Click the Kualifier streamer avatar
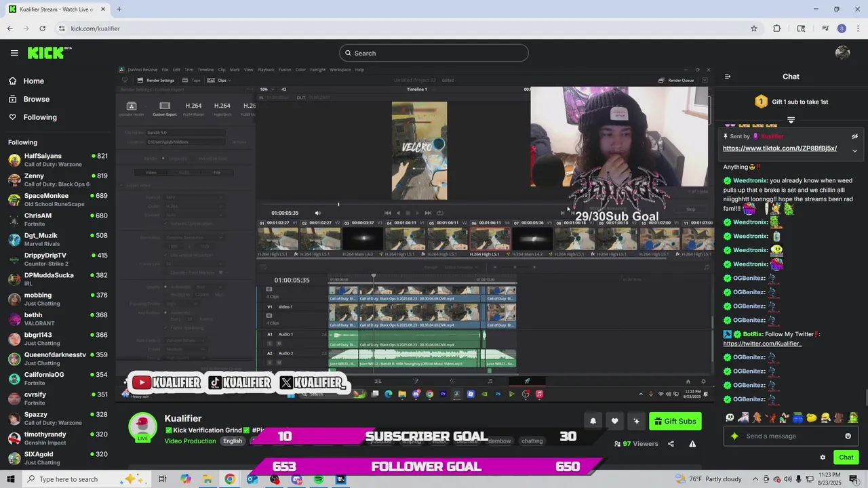The height and width of the screenshot is (488, 868). pyautogui.click(x=142, y=427)
